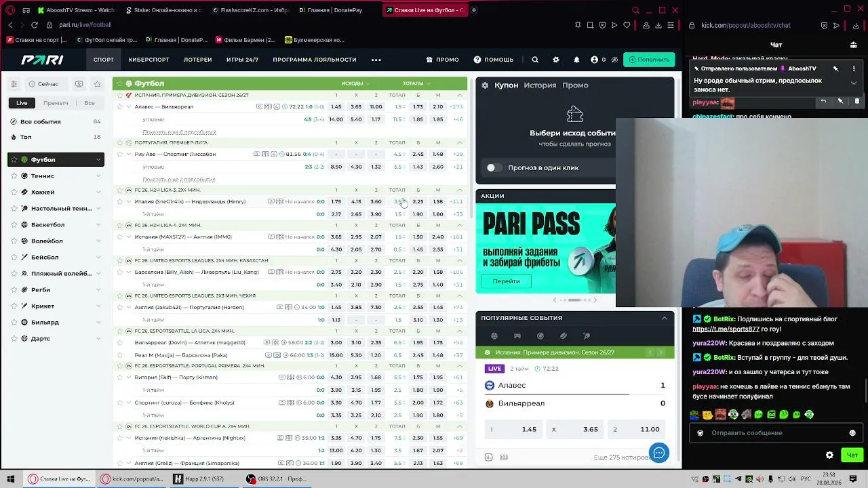
Task: Click the Kick chat scrollbar
Action: pyautogui.click(x=865, y=392)
